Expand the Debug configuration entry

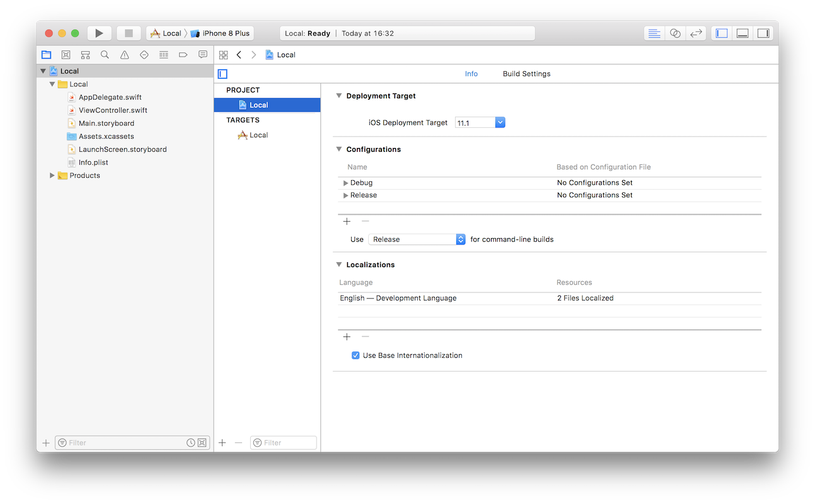345,182
